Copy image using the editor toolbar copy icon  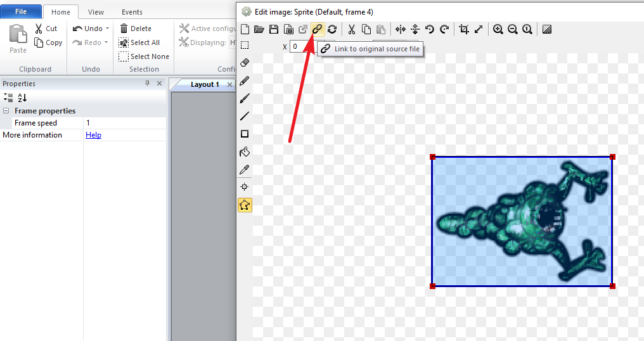[366, 29]
